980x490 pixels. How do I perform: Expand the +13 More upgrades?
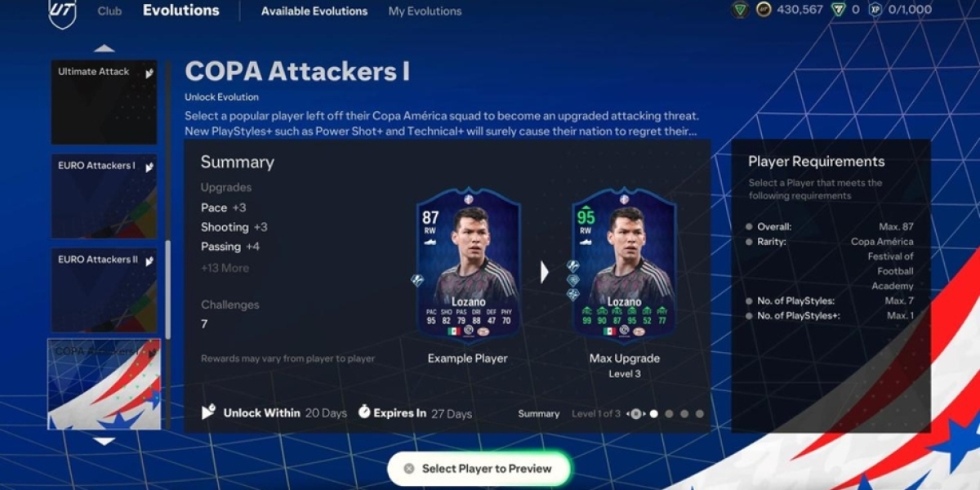pyautogui.click(x=225, y=268)
